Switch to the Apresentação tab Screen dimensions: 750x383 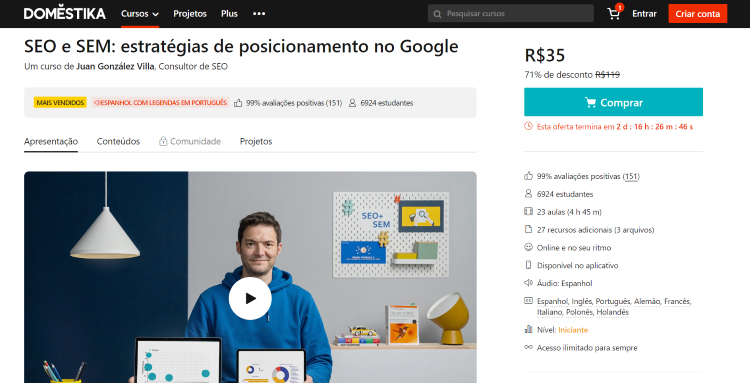(51, 142)
